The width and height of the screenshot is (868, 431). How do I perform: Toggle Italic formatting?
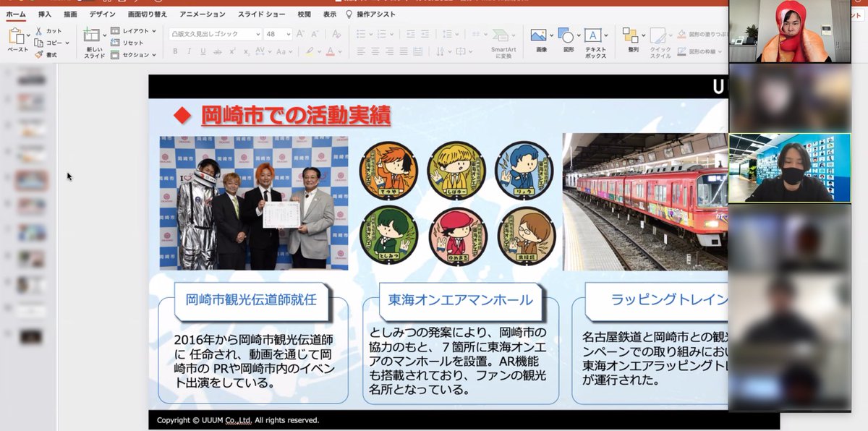point(190,51)
